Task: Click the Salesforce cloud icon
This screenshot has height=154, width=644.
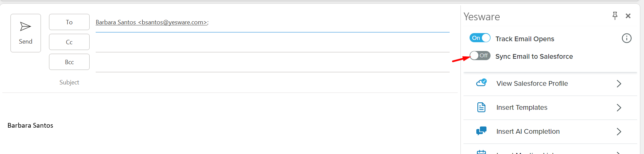Action: click(481, 82)
